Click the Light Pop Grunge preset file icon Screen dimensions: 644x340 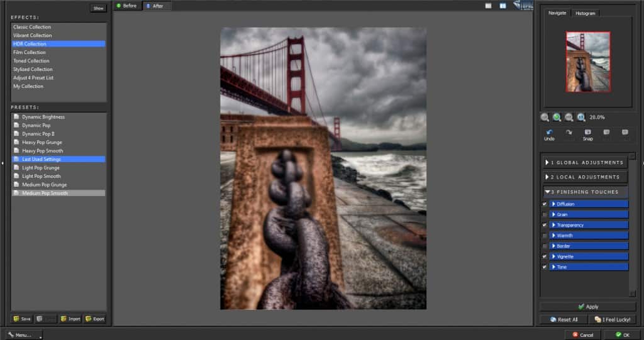pyautogui.click(x=16, y=168)
